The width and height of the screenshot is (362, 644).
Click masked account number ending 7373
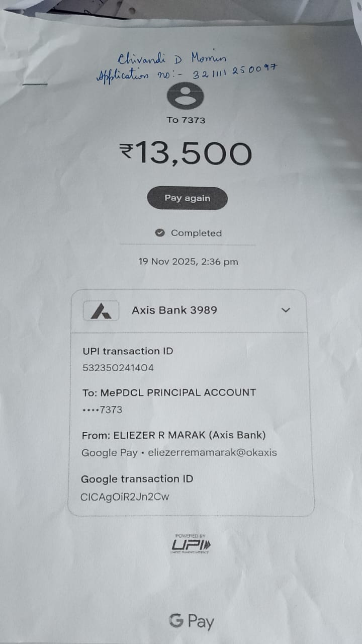coord(102,410)
